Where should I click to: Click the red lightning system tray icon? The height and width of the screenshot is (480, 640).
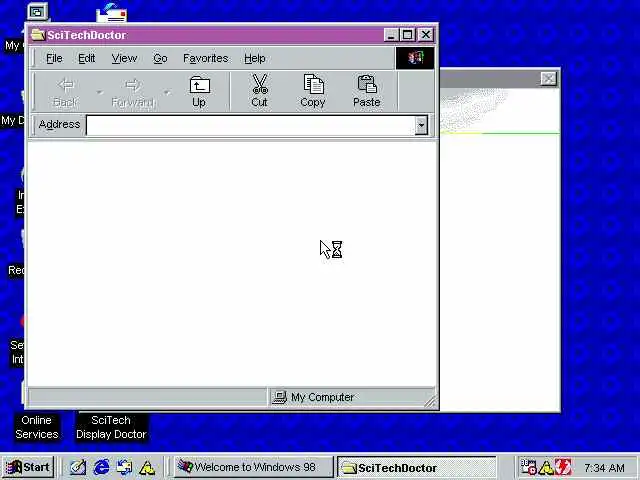click(563, 467)
